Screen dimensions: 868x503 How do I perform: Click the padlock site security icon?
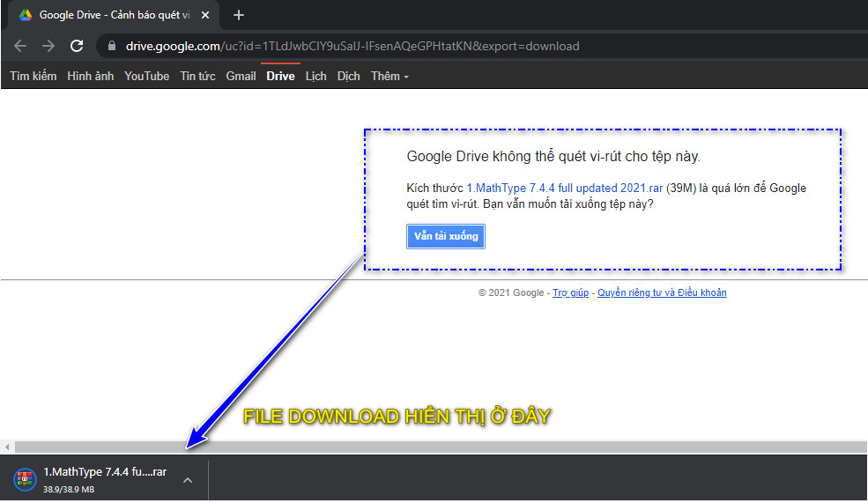pos(112,46)
